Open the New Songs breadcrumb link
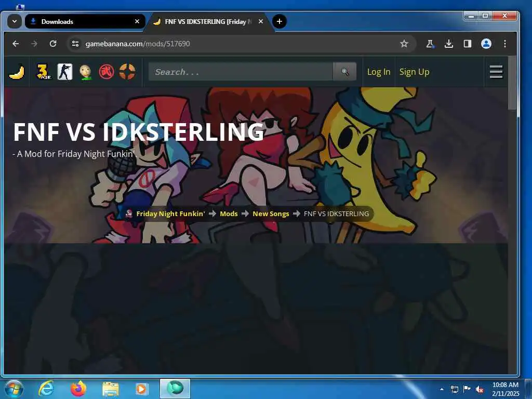This screenshot has width=532, height=399. (271, 214)
